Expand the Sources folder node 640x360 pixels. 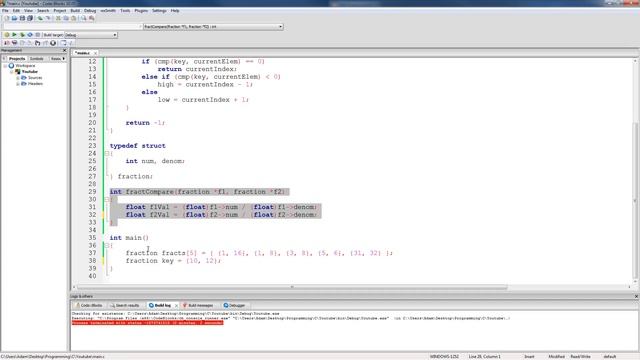click(18, 78)
